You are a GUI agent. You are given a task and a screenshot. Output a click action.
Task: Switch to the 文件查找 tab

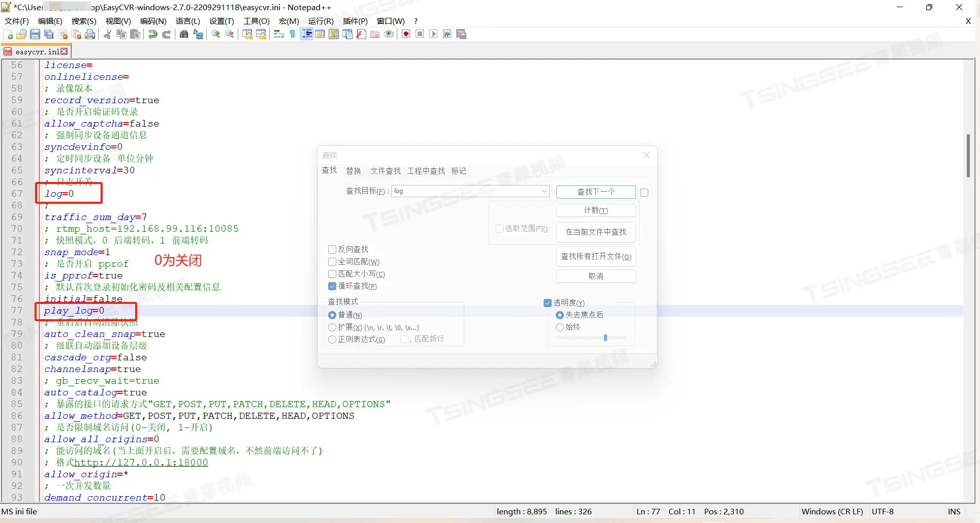[x=386, y=171]
